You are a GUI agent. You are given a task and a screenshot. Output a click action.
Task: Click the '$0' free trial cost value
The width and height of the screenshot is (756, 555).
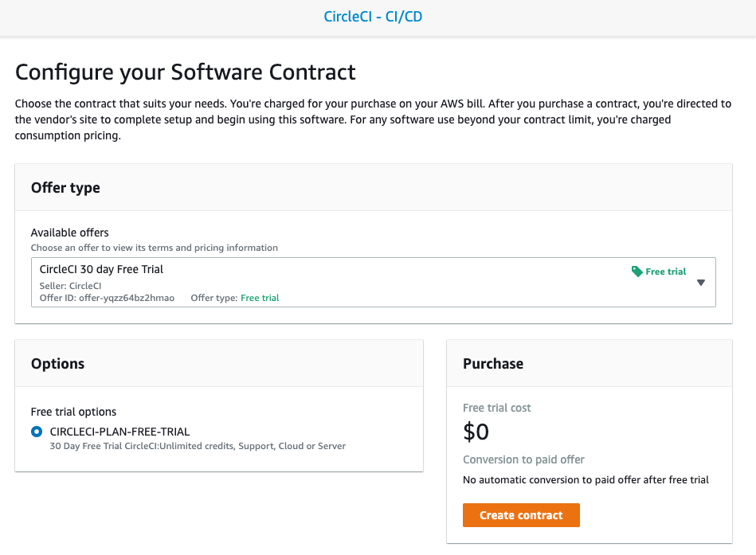pyautogui.click(x=476, y=432)
